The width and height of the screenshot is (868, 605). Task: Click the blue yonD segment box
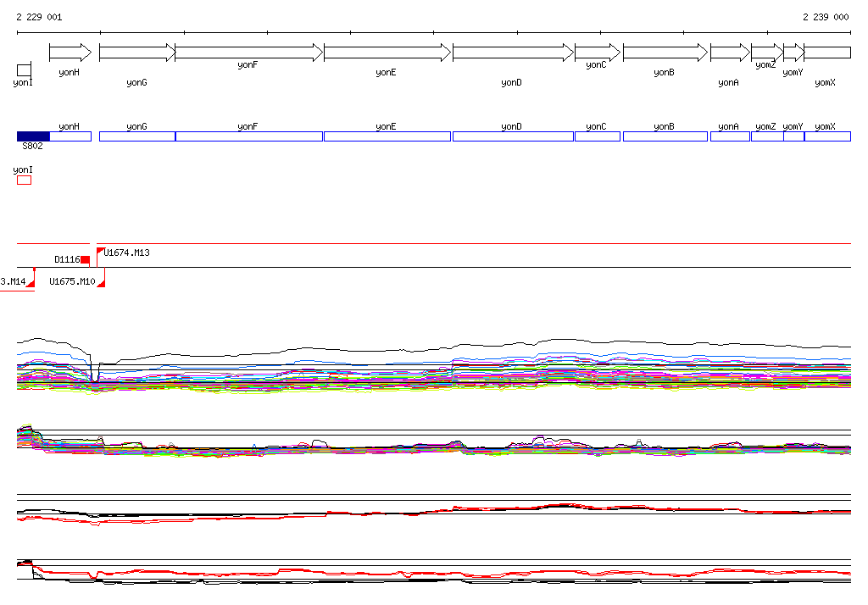(x=513, y=136)
